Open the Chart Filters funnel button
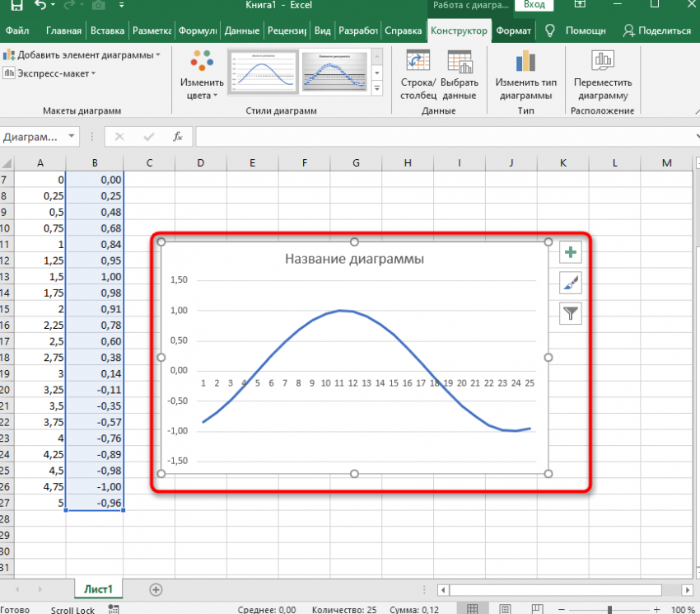This screenshot has height=614, width=700. tap(571, 312)
